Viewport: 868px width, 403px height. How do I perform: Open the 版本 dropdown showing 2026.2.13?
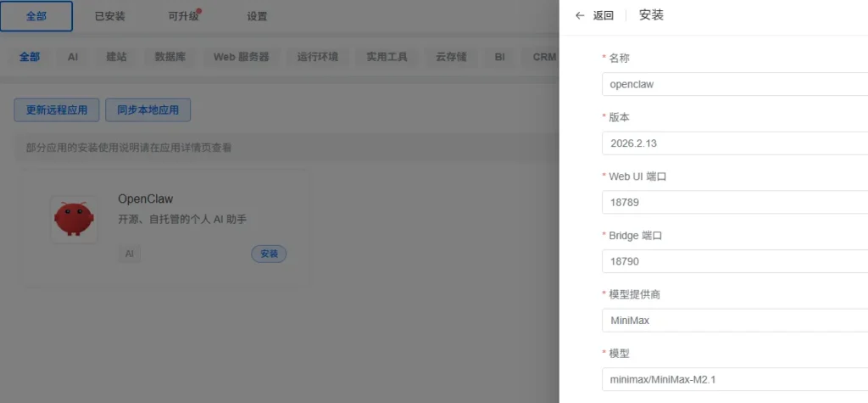[735, 143]
